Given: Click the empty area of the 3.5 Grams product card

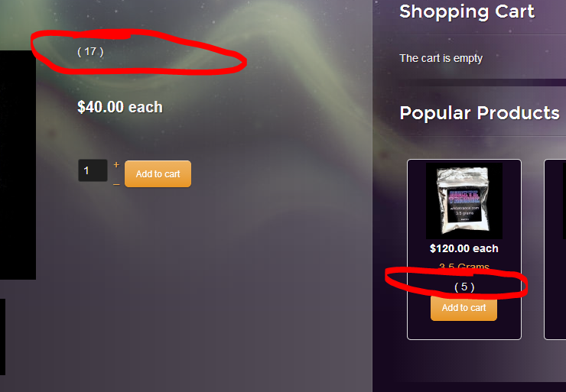Looking at the screenshot, I should point(464,330).
